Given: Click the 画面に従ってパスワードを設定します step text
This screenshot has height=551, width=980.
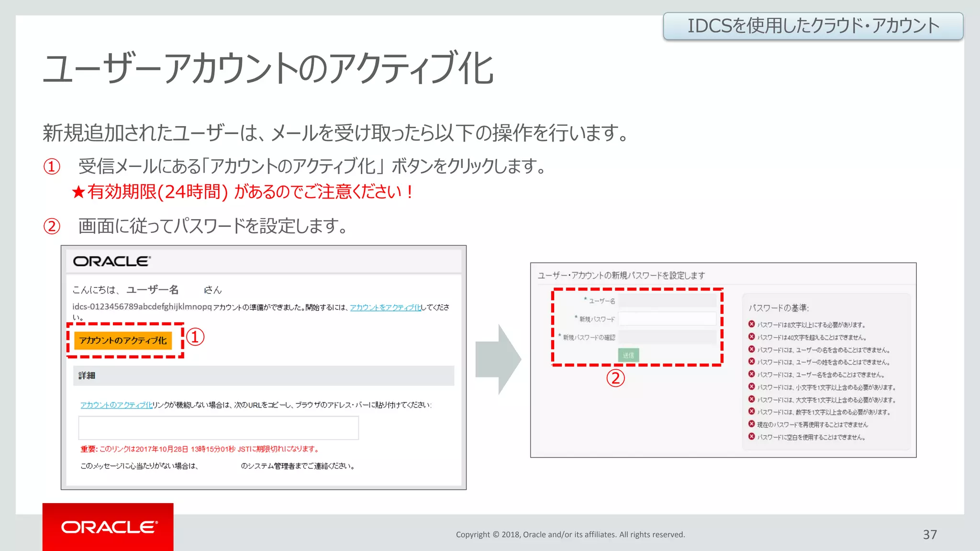Looking at the screenshot, I should point(213,226).
